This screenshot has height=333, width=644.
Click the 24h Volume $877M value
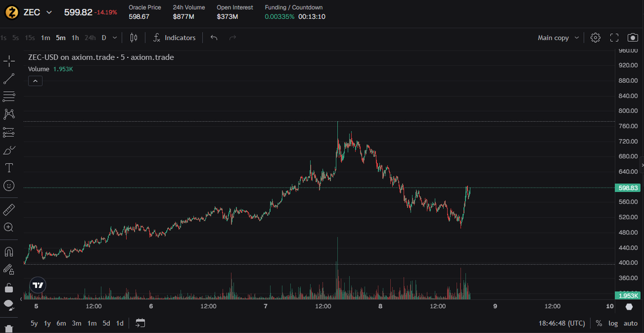[183, 17]
